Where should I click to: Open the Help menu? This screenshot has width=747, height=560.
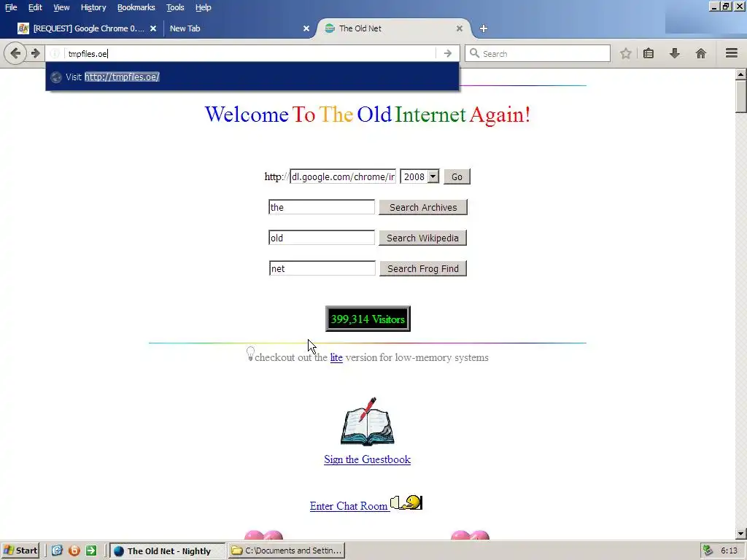tap(204, 7)
